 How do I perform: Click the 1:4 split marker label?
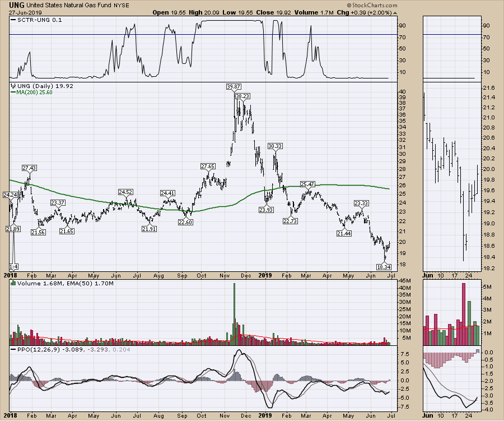pyautogui.click(x=13, y=266)
